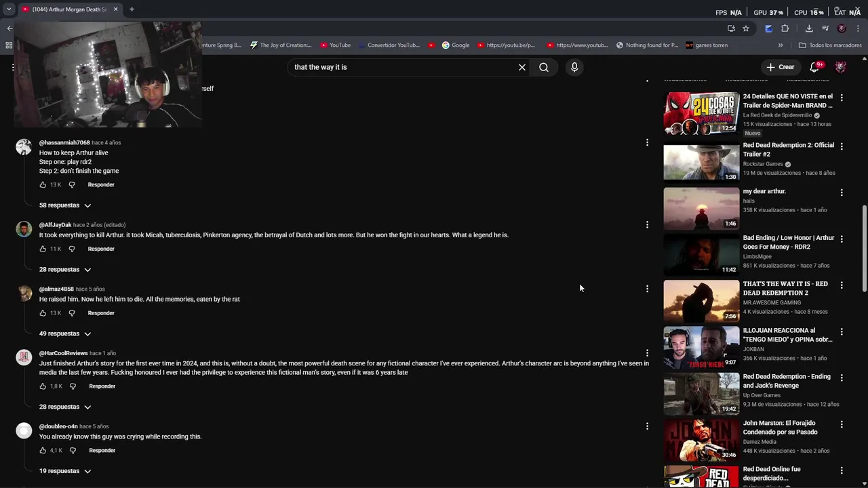
Task: Open 'Todos los marcadores' folder
Action: click(x=830, y=45)
